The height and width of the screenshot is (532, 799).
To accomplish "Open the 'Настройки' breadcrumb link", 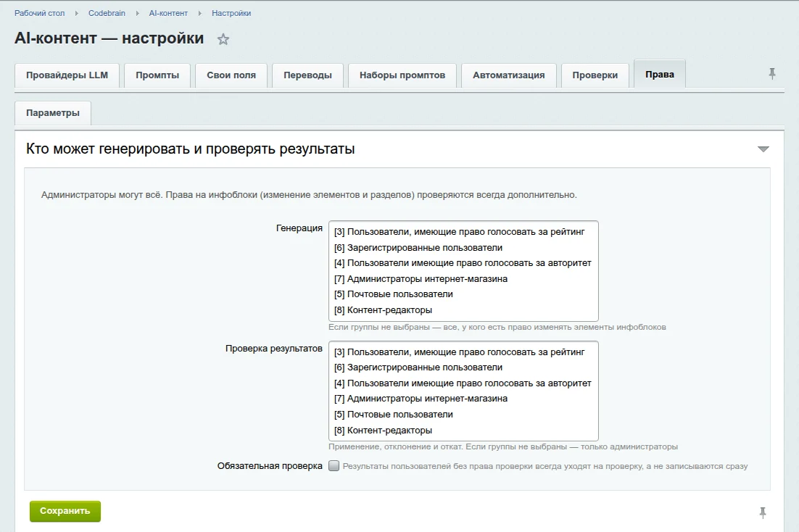I will [x=231, y=13].
